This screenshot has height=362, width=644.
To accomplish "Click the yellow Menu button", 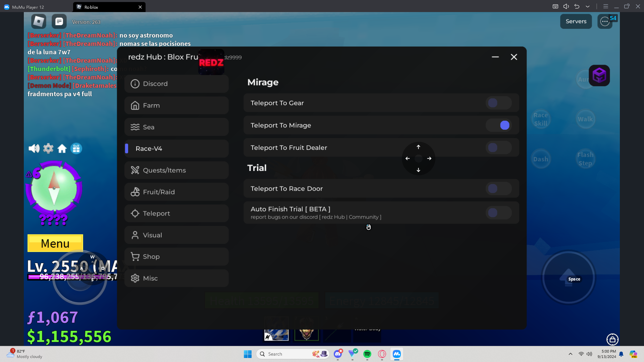I will (x=55, y=243).
